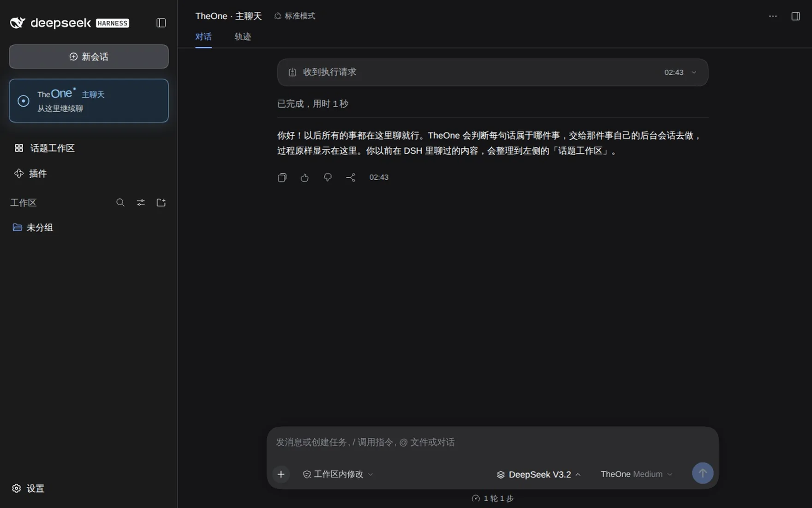This screenshot has height=508, width=812.
Task: Click the 工作区 section heading
Action: (x=23, y=203)
